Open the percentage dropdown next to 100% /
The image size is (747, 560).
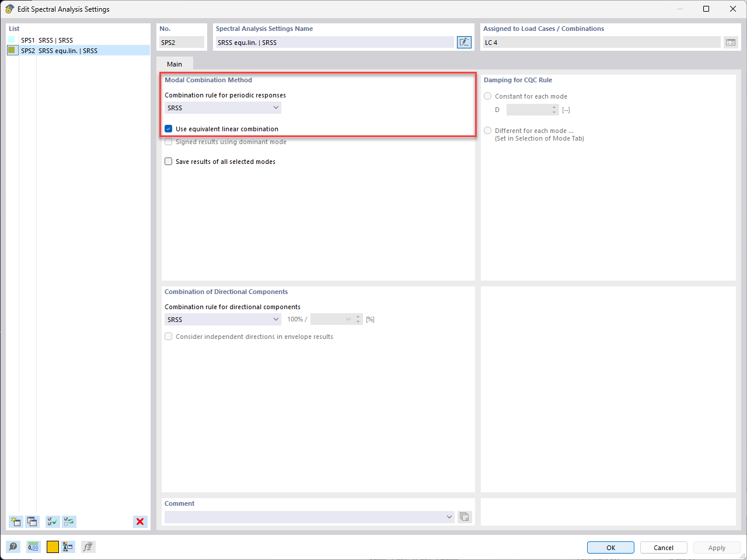tap(348, 319)
